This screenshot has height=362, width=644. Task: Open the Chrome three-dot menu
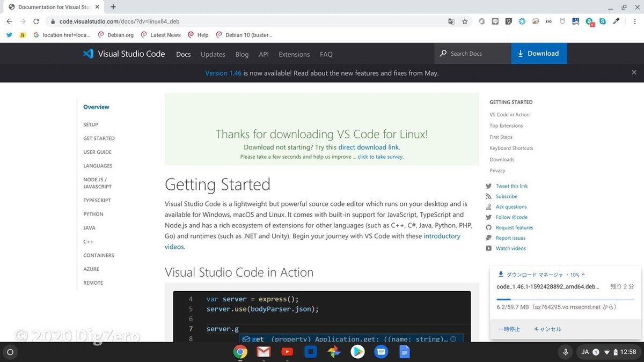point(634,21)
